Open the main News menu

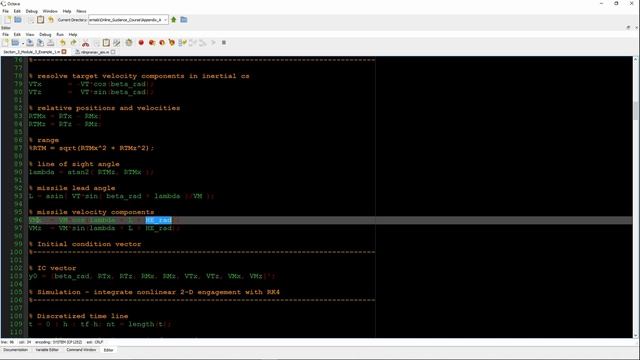pyautogui.click(x=81, y=11)
